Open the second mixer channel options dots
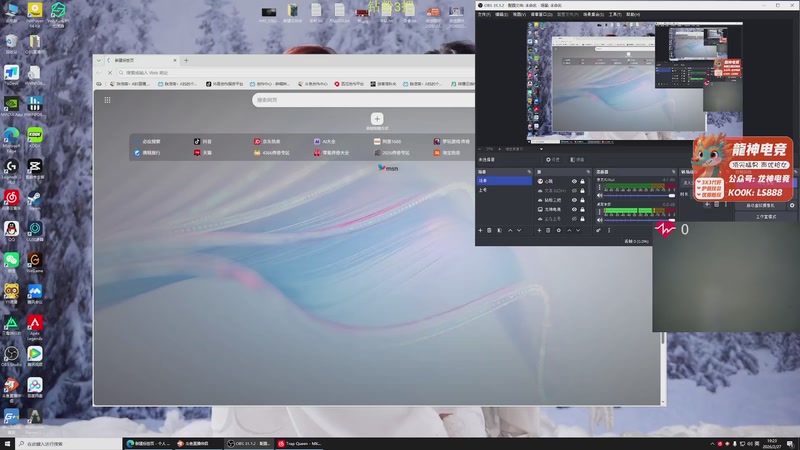Image resolution: width=800 pixels, height=450 pixels. [x=599, y=212]
